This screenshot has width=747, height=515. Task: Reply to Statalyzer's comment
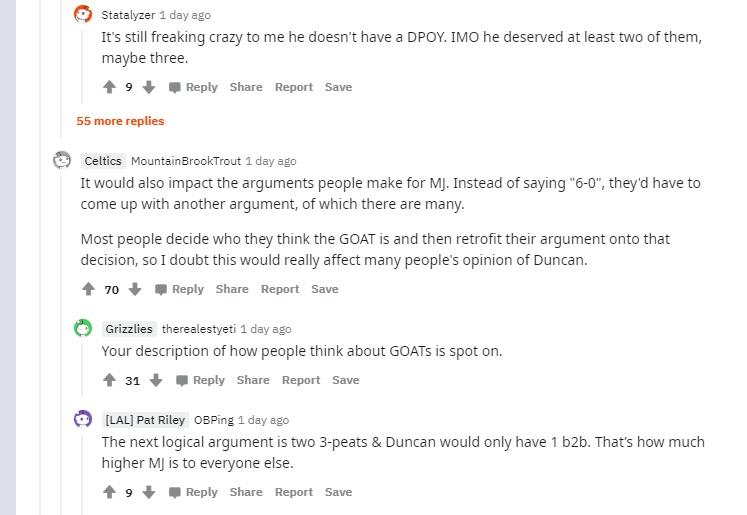pos(193,87)
